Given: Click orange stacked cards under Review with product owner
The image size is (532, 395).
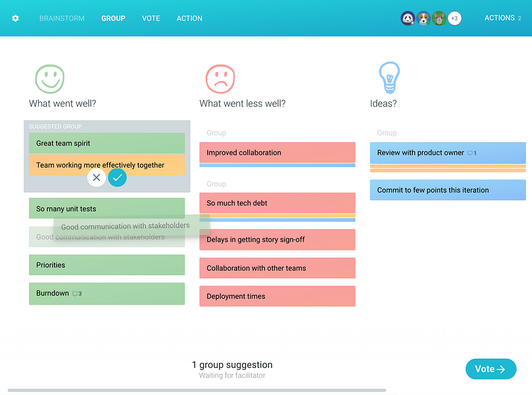Looking at the screenshot, I should [x=448, y=169].
